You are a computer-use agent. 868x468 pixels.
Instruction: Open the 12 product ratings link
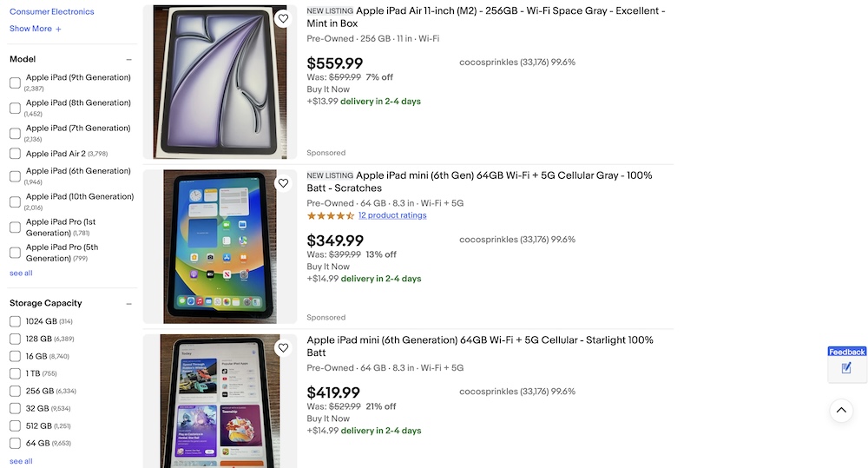pyautogui.click(x=392, y=215)
